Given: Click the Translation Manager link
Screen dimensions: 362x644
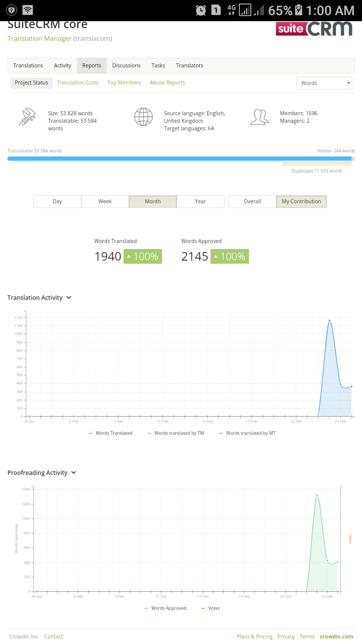Looking at the screenshot, I should click(40, 39).
